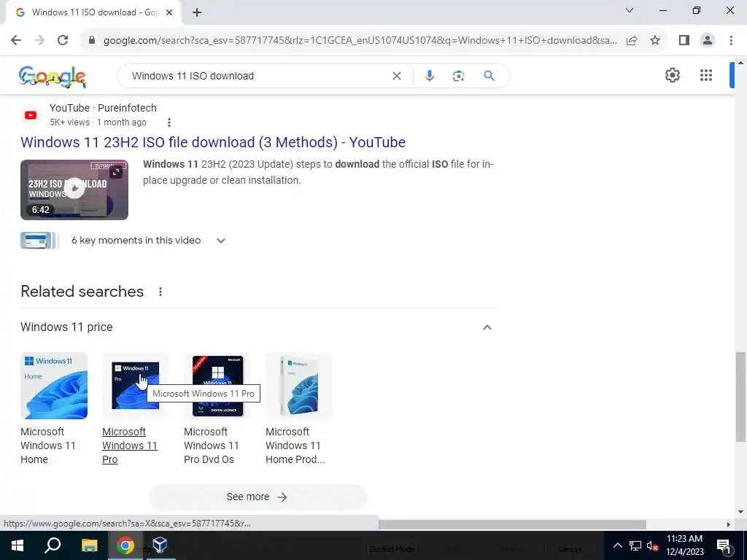Play the 23H2 ISO download video thumbnail
The height and width of the screenshot is (560, 747).
click(74, 190)
